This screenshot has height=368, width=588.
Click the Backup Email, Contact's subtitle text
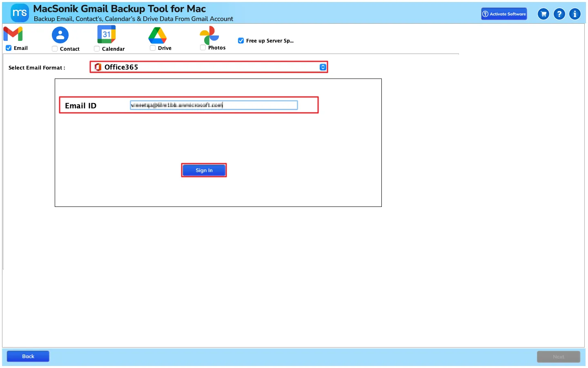[x=134, y=19]
